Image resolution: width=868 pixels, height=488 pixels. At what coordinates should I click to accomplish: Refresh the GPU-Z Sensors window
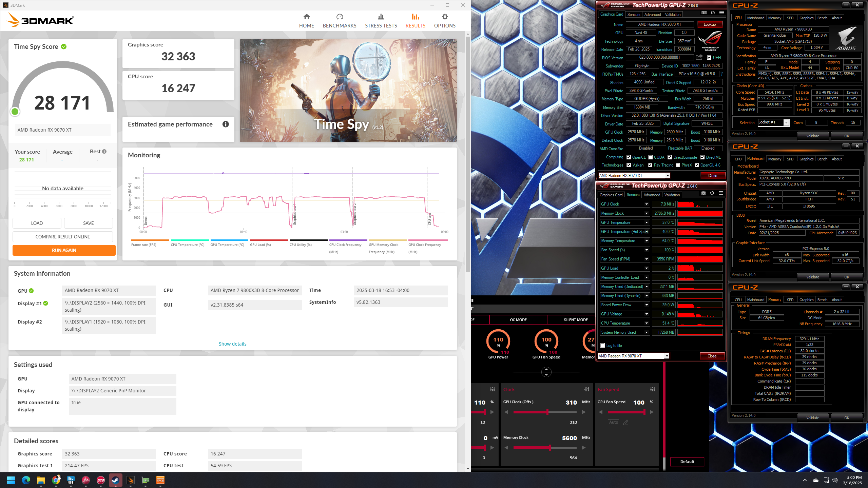pos(712,193)
